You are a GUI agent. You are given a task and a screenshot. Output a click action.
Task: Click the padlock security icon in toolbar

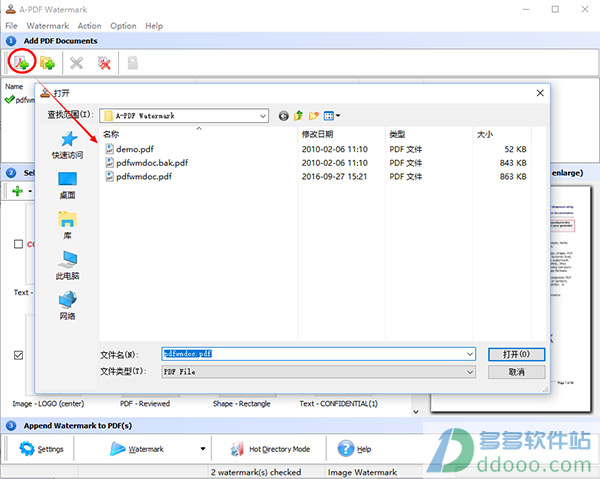pos(132,63)
